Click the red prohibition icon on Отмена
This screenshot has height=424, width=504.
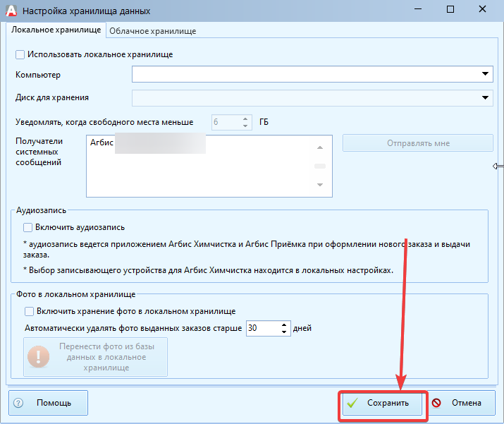point(436,403)
